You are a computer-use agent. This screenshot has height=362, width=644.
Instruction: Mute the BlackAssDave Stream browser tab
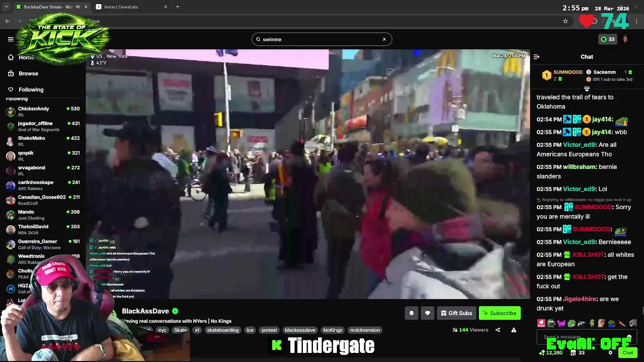tap(77, 7)
